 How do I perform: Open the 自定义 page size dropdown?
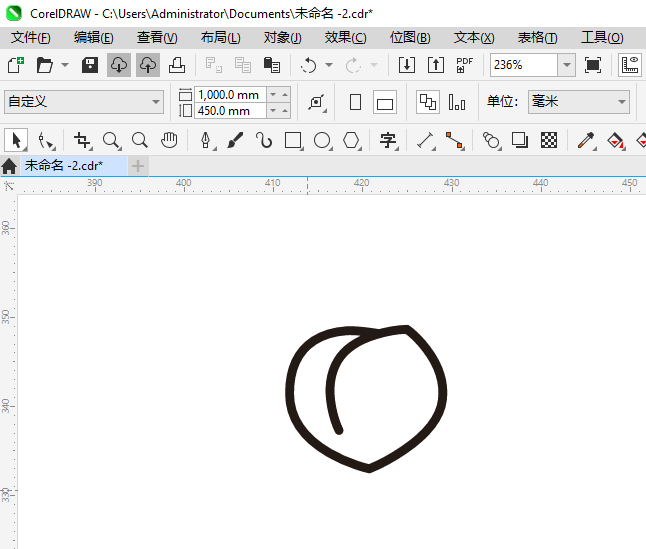(84, 102)
